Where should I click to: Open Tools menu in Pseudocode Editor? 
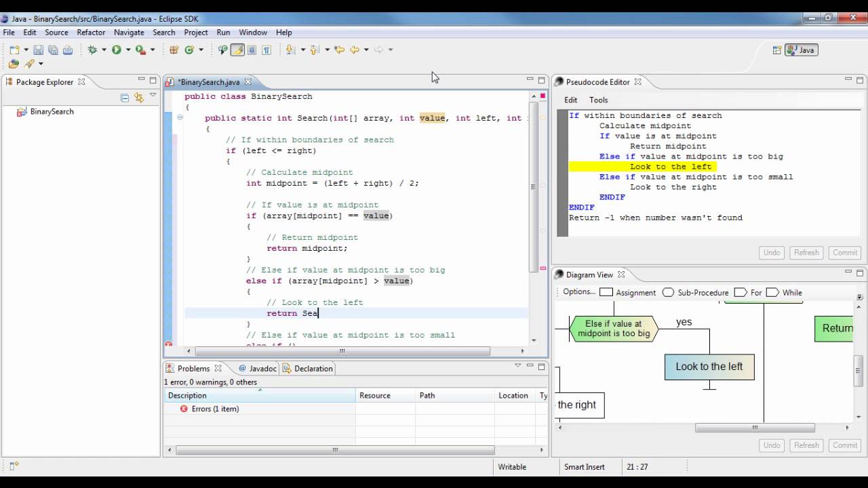[x=599, y=100]
